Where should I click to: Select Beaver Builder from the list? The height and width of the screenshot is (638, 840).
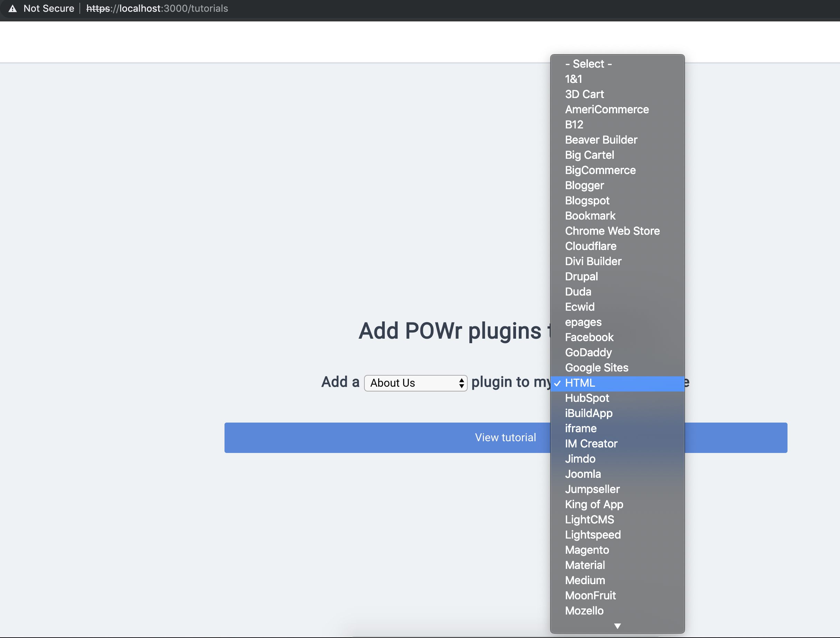(x=601, y=140)
